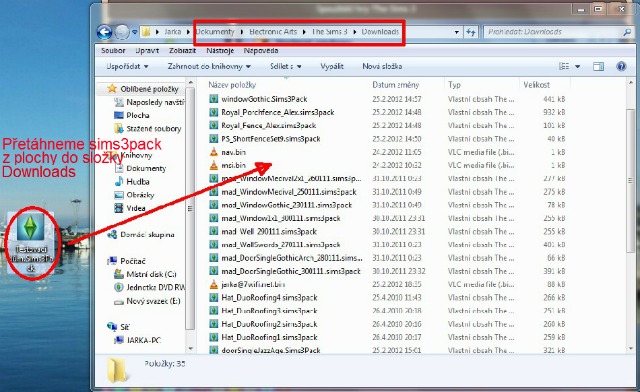The image size is (640, 392).
Task: Sort by the Typ column header
Action: (x=454, y=85)
